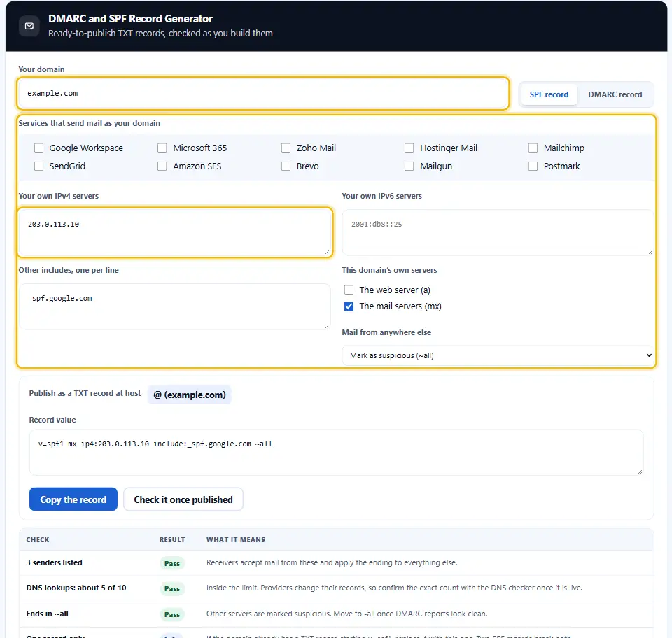Switch to the SPF record tab

pos(549,94)
